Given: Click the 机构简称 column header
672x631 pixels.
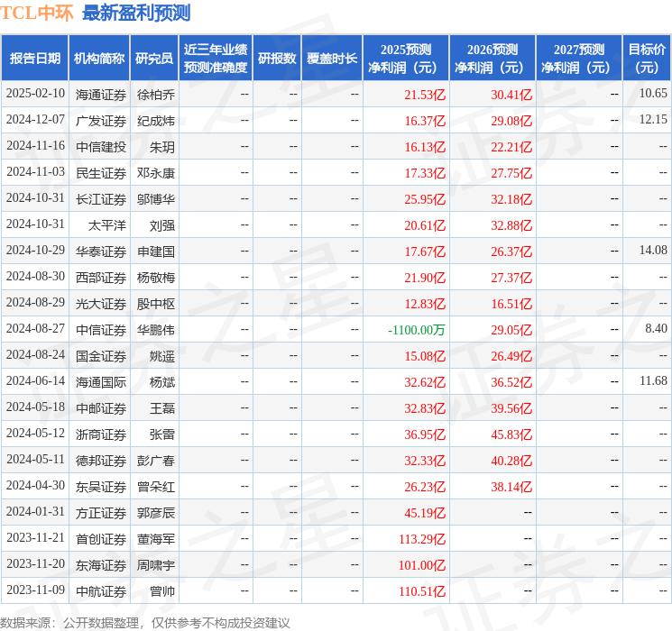Looking at the screenshot, I should click(99, 58).
